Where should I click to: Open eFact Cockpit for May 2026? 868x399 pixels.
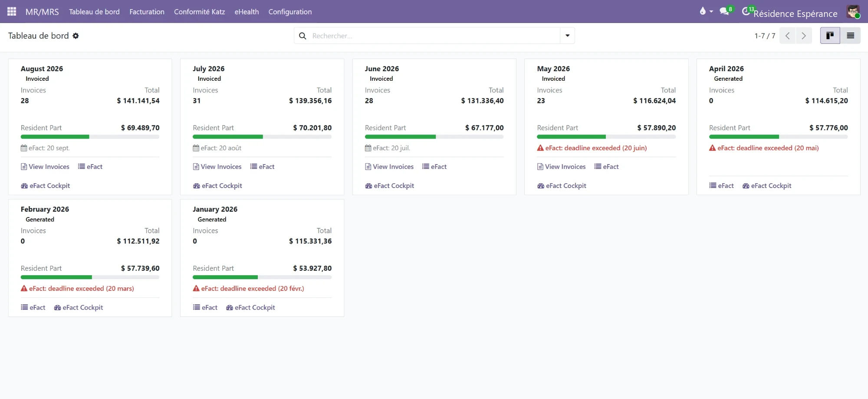[x=562, y=186]
